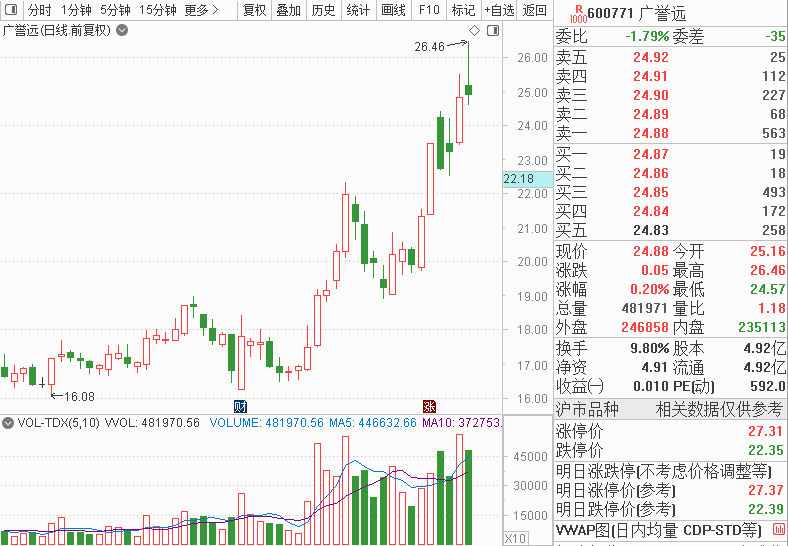The width and height of the screenshot is (788, 546).
Task: Click the 26.46 high price annotation on the chart
Action: pos(430,47)
